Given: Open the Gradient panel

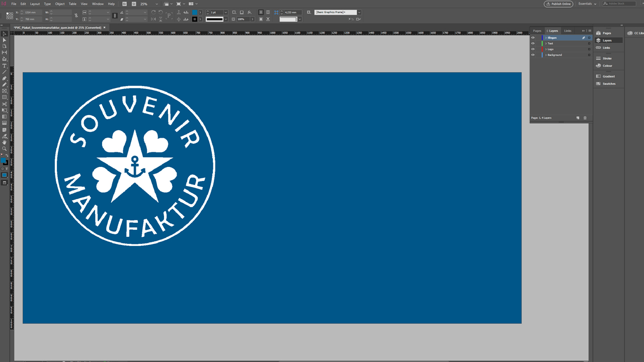Looking at the screenshot, I should 608,76.
